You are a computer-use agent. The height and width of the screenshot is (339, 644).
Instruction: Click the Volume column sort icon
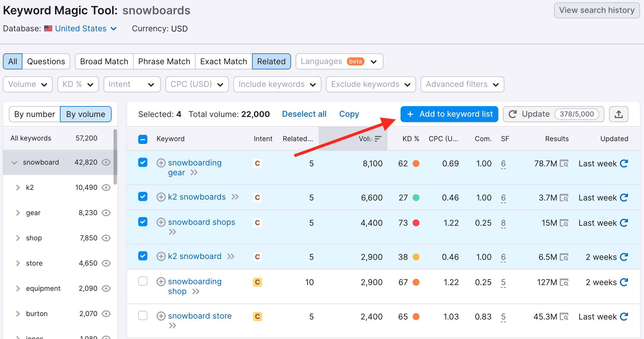tap(378, 139)
